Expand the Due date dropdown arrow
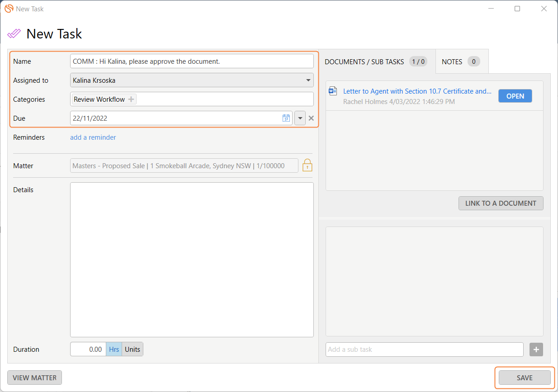The image size is (558, 392). [x=300, y=118]
